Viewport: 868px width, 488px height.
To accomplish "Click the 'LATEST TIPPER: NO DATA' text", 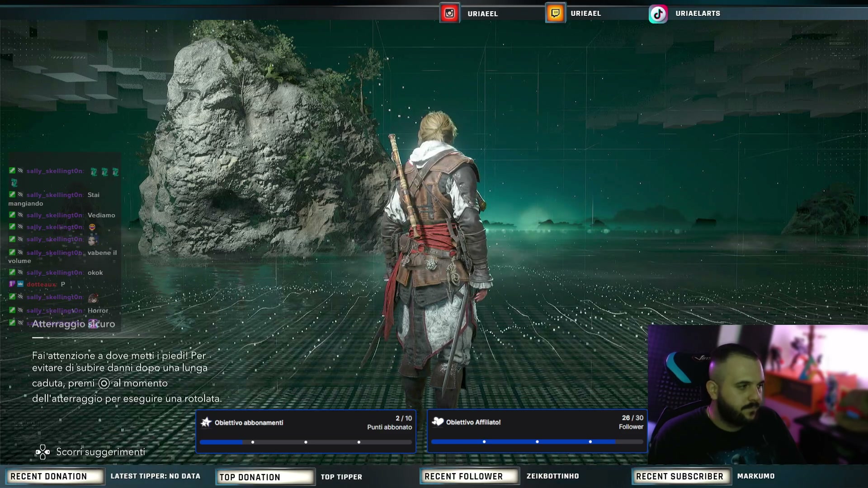I will pyautogui.click(x=156, y=476).
